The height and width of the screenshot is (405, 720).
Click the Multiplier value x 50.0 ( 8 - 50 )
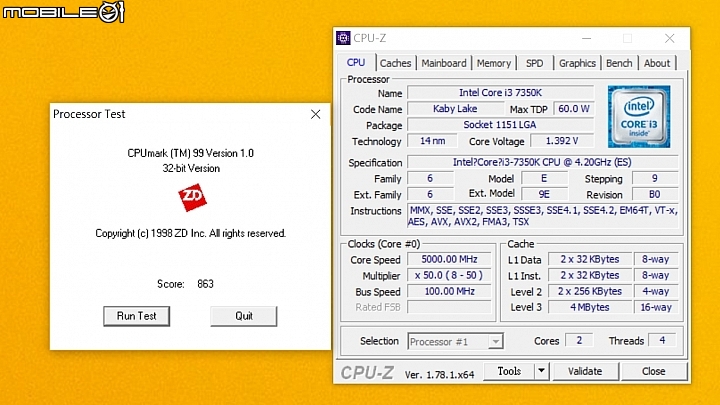pos(449,276)
